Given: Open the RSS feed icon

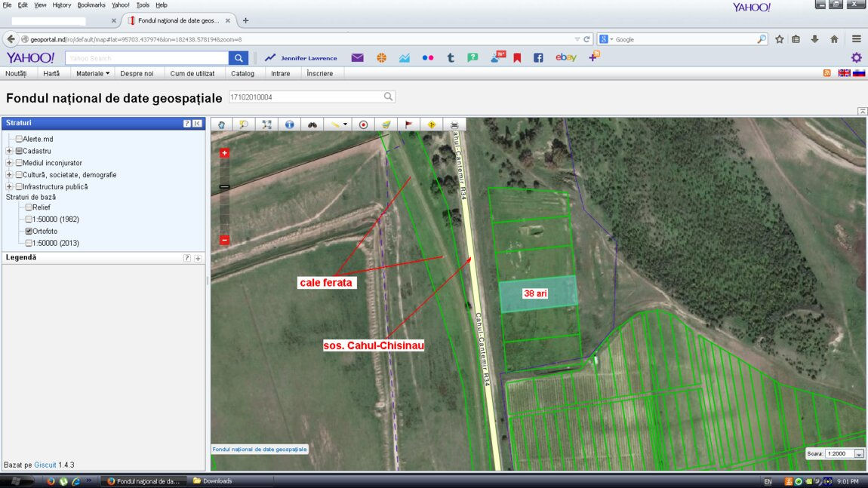Looking at the screenshot, I should (827, 73).
